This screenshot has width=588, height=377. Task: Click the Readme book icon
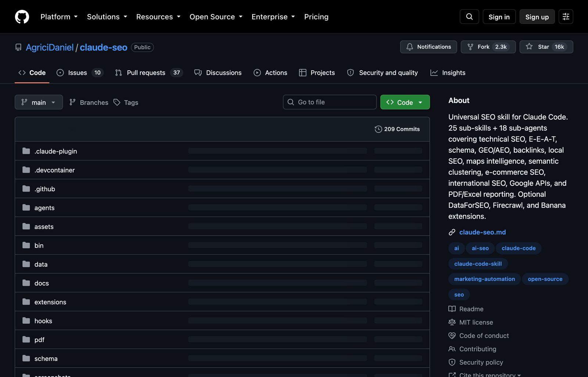coord(452,309)
